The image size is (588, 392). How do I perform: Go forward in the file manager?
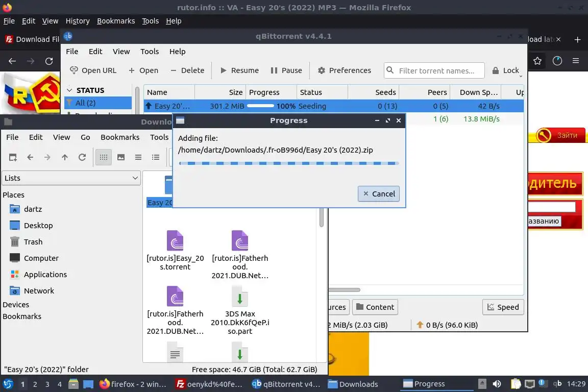[x=47, y=157]
